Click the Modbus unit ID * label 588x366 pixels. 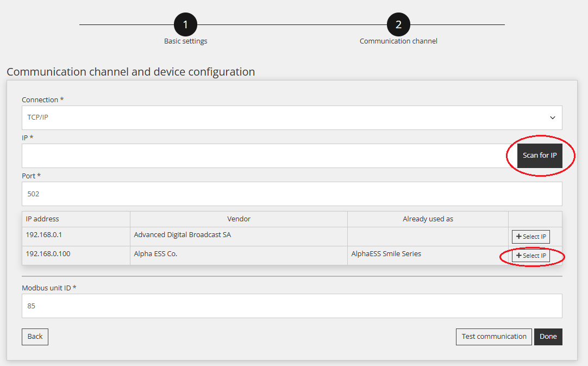(x=49, y=288)
